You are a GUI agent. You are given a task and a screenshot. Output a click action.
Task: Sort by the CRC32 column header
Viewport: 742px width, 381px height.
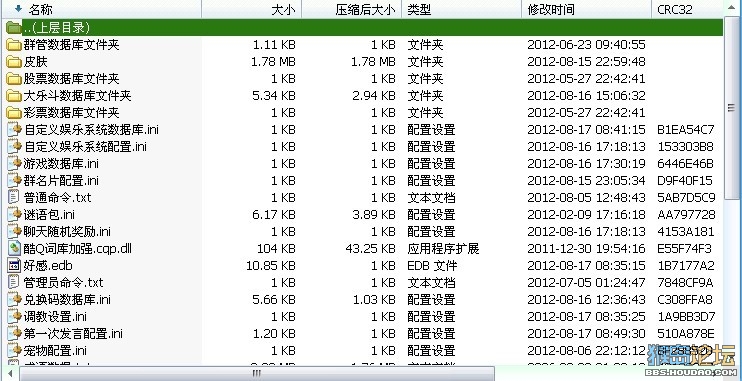(x=688, y=9)
